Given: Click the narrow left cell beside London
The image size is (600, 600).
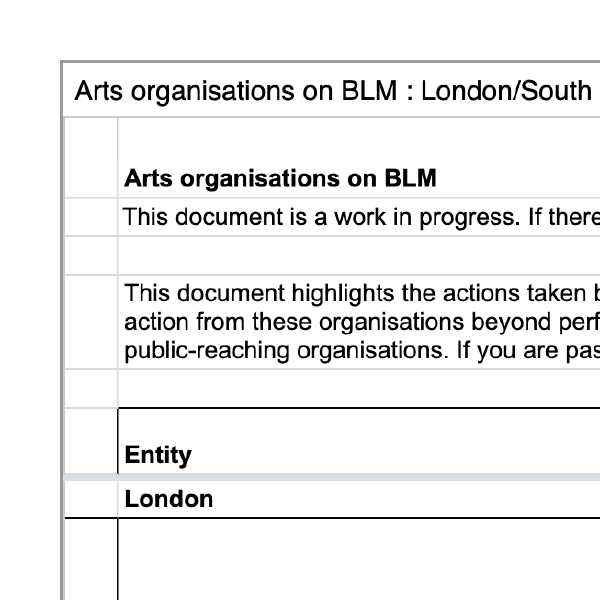Looking at the screenshot, I should pyautogui.click(x=91, y=499).
